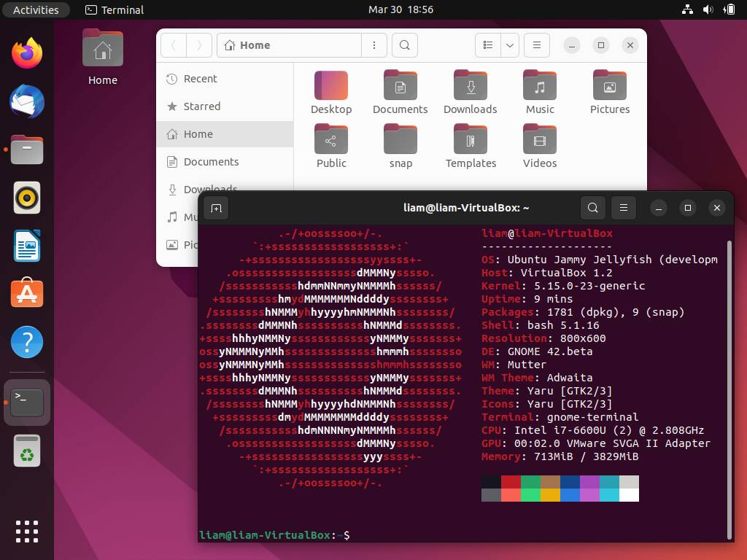Viewport: 747px width, 560px height.
Task: Open search in the Files window
Action: (404, 44)
